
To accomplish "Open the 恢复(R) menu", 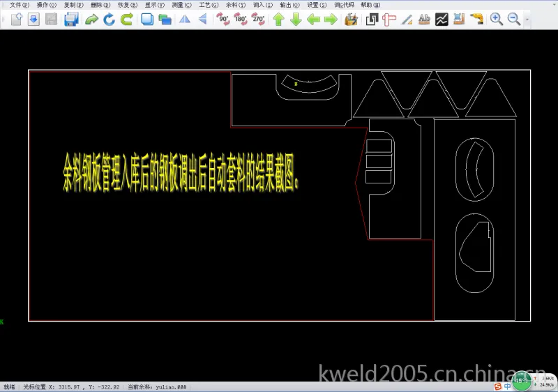I will tap(128, 5).
